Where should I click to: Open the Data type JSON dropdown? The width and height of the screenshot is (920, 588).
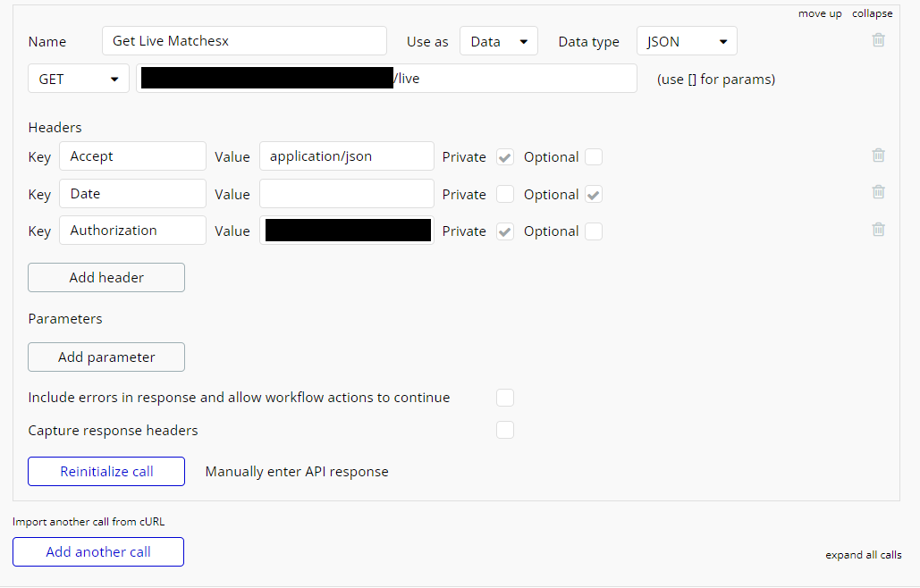point(687,41)
